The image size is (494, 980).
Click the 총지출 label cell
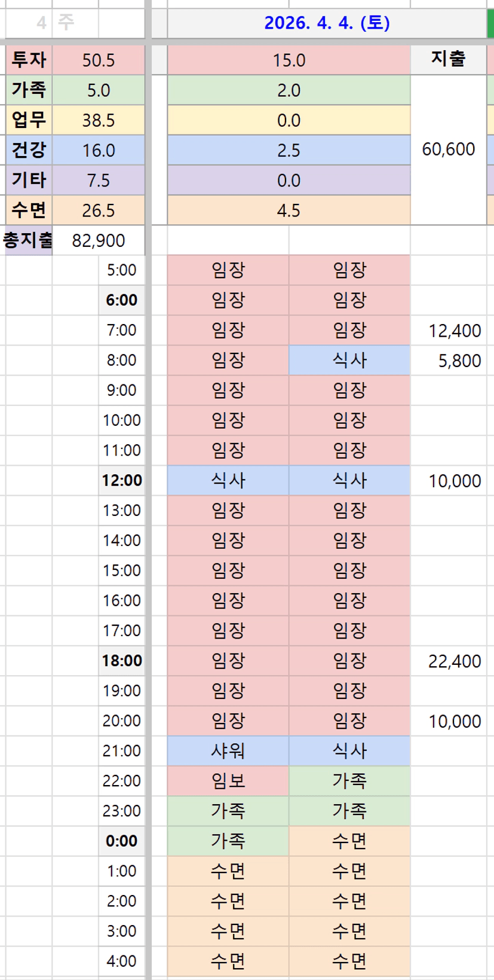[28, 240]
